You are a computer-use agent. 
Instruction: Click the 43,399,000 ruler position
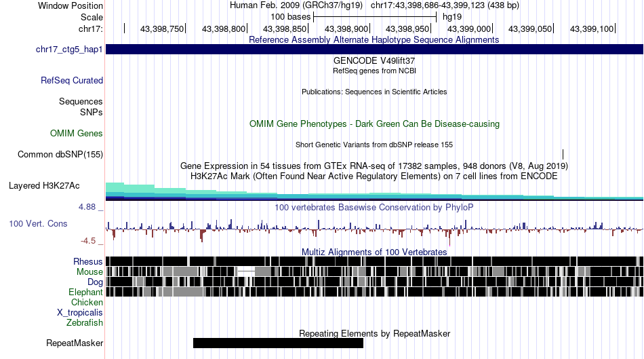(470, 29)
